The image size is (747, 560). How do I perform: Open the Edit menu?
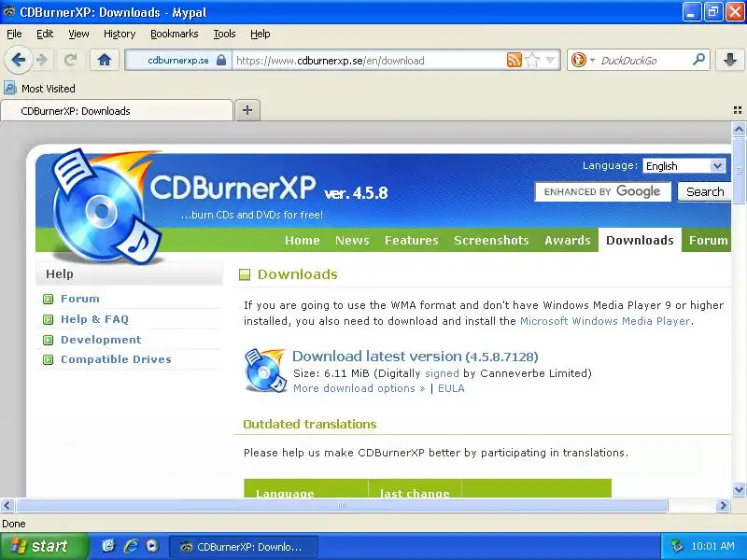click(45, 34)
